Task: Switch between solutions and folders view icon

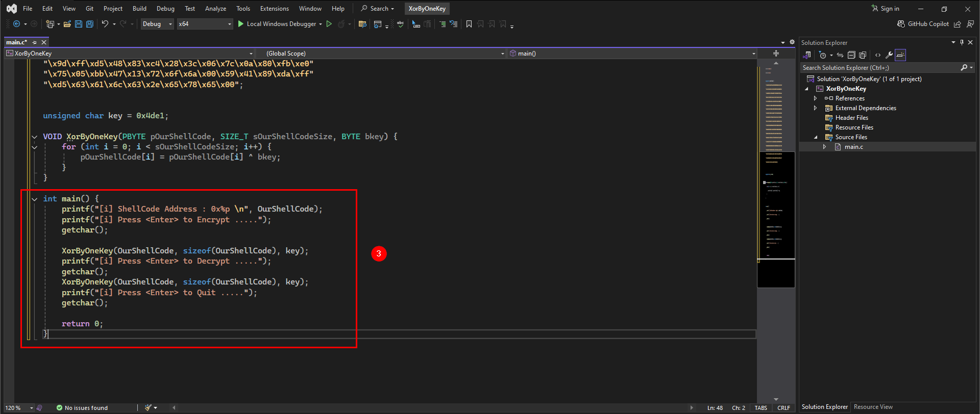Action: pos(807,55)
